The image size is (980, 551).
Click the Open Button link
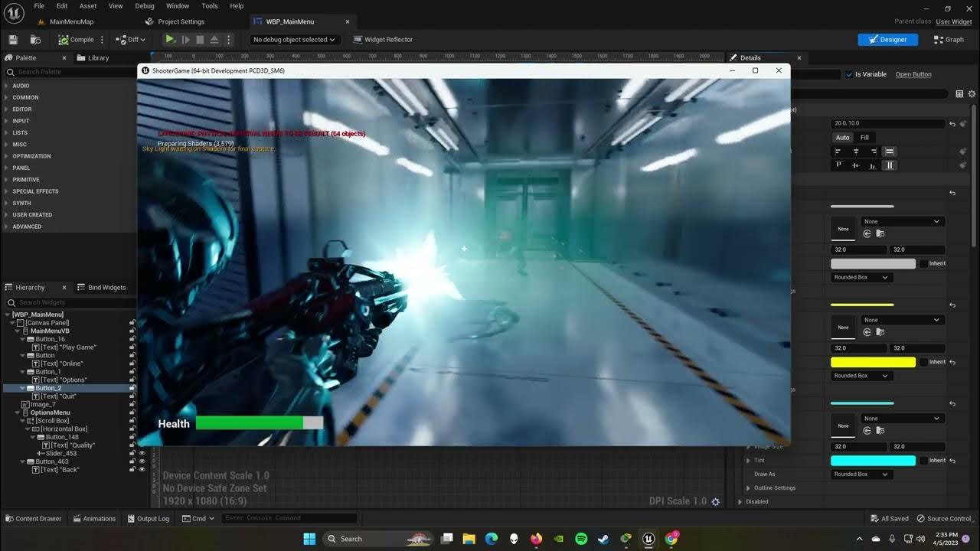coord(913,74)
